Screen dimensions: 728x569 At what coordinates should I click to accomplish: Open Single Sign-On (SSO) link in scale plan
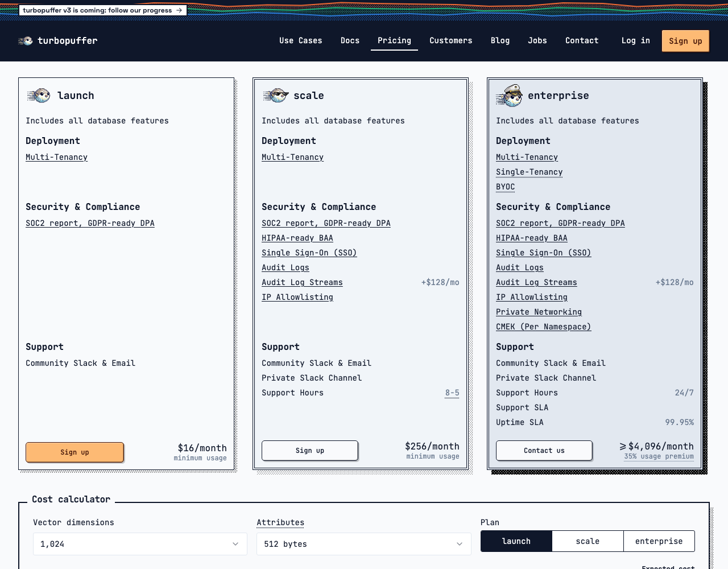click(309, 253)
